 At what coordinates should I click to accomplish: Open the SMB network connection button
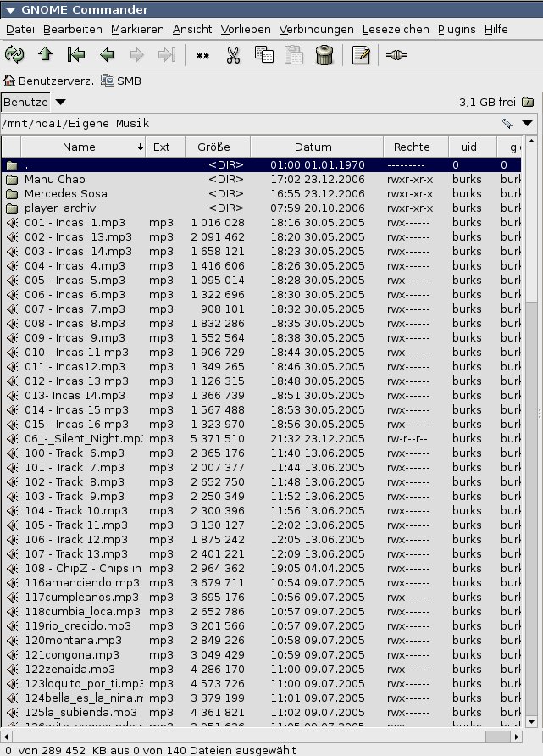tap(121, 81)
